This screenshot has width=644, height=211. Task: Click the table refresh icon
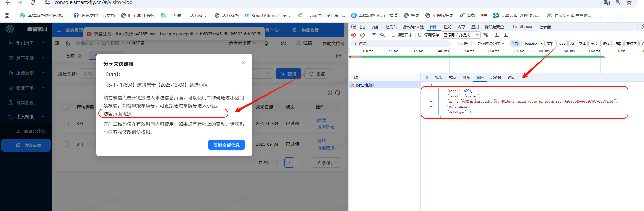[x=337, y=92]
